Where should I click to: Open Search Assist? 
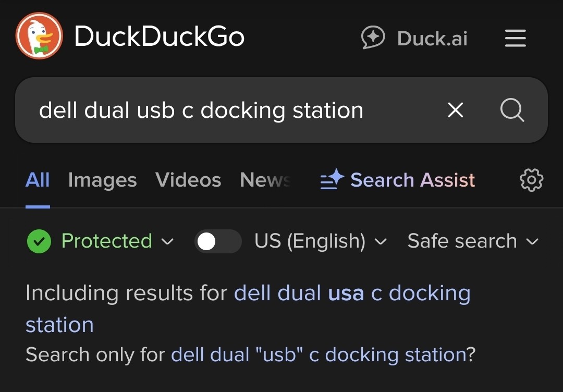coord(412,180)
